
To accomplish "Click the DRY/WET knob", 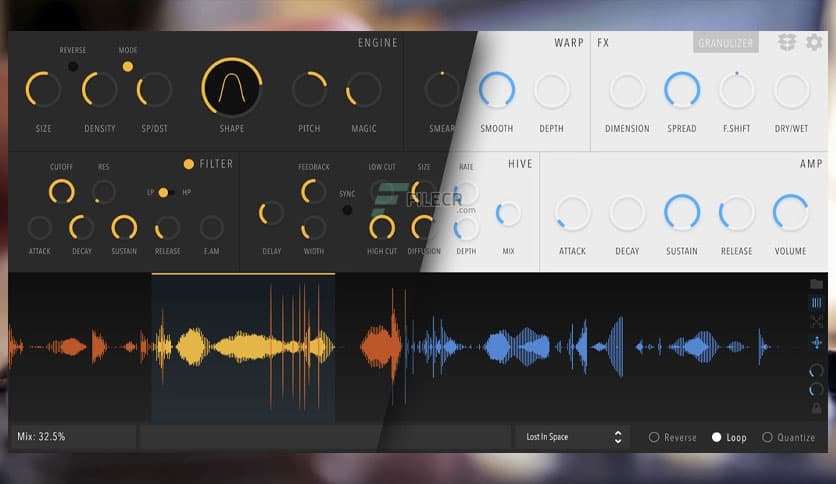I will point(791,90).
